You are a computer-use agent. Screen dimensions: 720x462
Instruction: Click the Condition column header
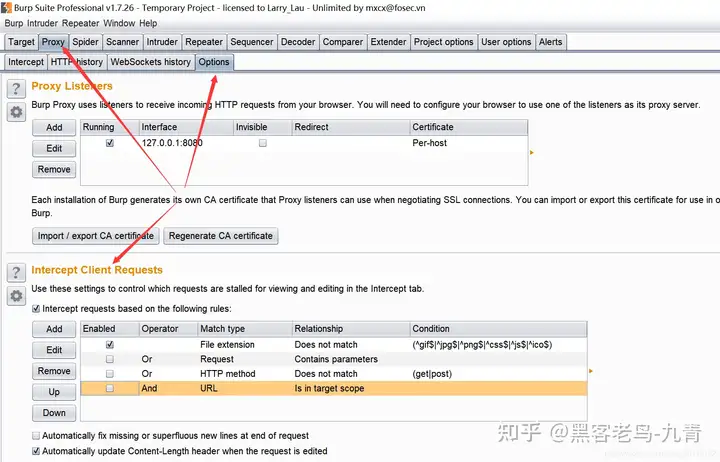coord(498,329)
